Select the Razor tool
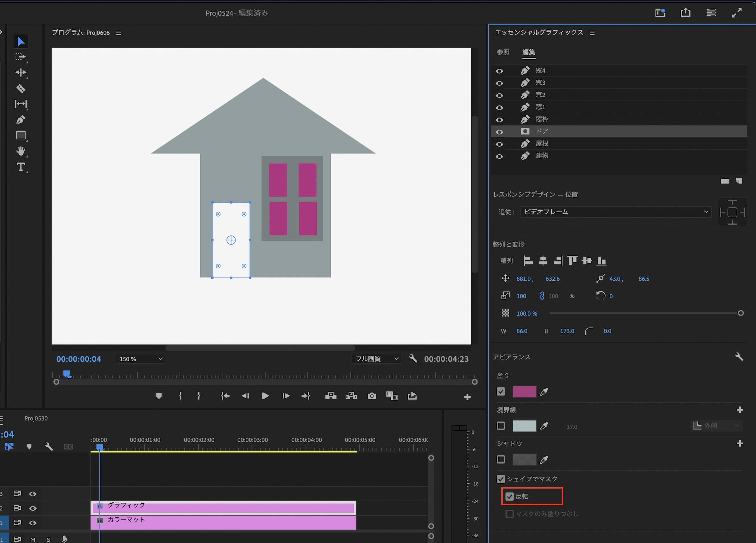 (21, 88)
